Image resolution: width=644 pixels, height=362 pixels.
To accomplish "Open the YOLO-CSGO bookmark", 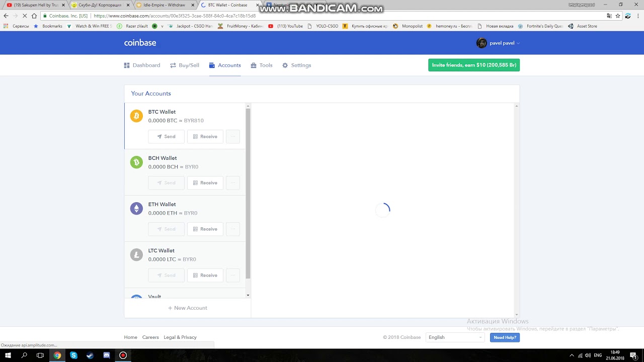I will pos(323,26).
